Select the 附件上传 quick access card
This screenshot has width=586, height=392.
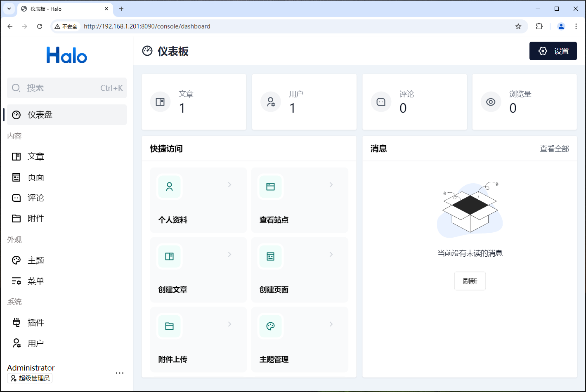(x=198, y=339)
